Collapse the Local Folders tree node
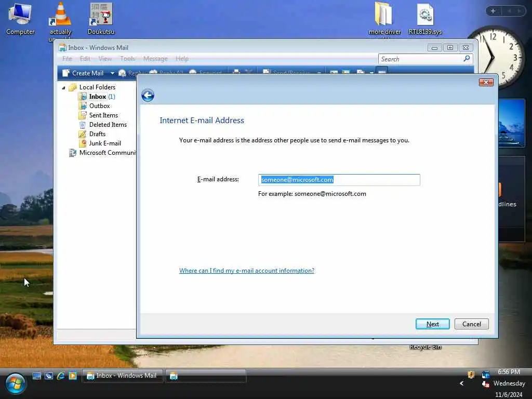The image size is (532, 399). point(63,88)
